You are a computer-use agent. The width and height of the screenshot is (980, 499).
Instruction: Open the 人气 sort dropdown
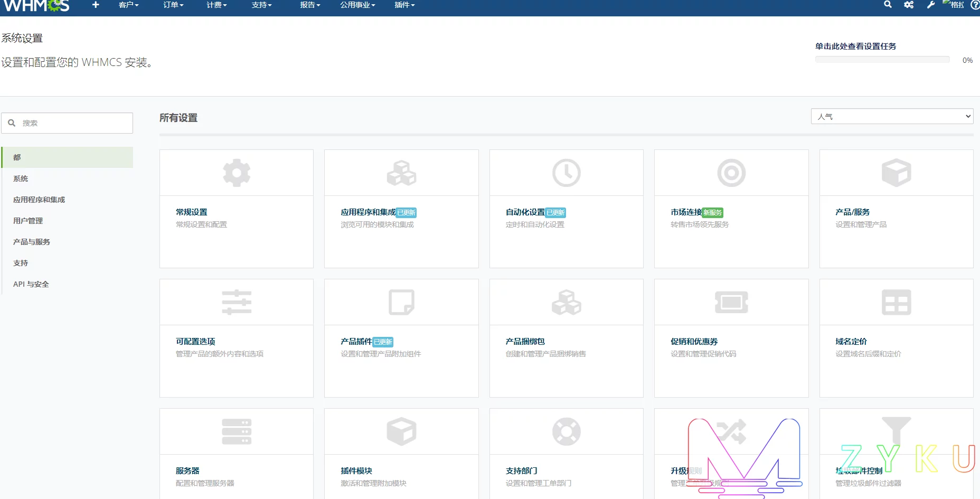(892, 117)
